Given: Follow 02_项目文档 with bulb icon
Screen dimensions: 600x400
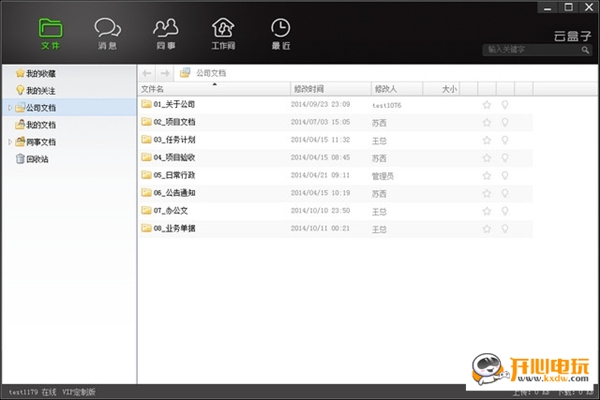Looking at the screenshot, I should point(505,122).
